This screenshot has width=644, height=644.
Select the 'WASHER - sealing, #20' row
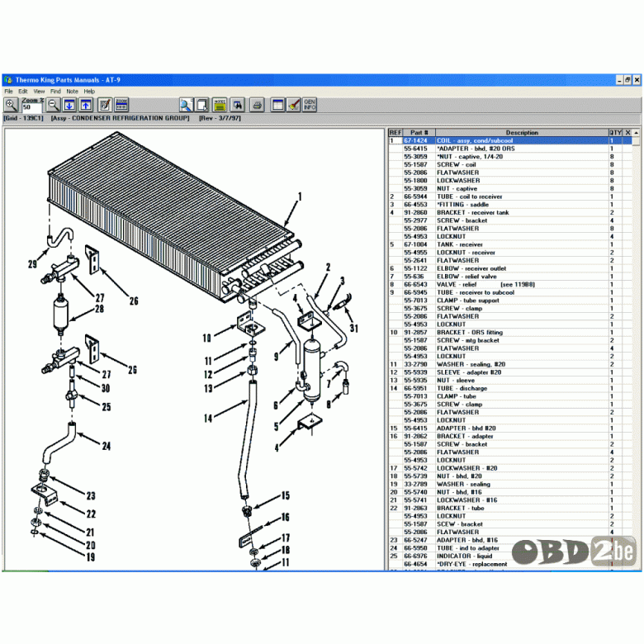click(510, 364)
